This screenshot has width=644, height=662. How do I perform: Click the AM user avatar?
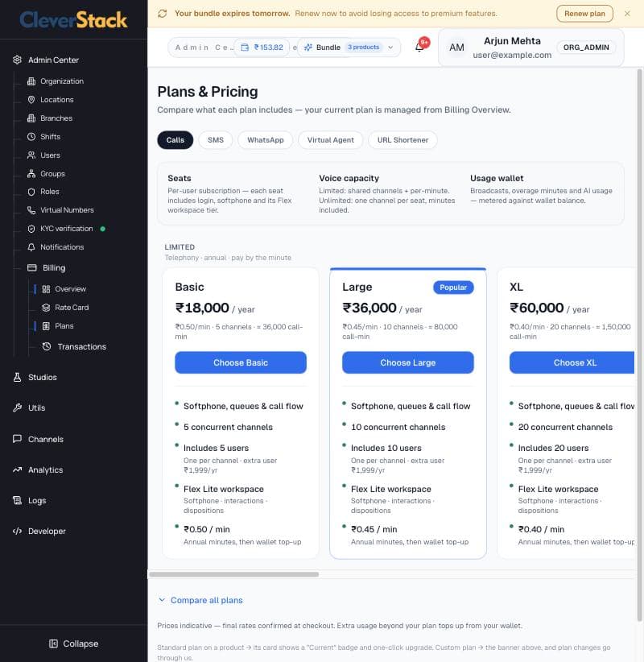point(456,48)
